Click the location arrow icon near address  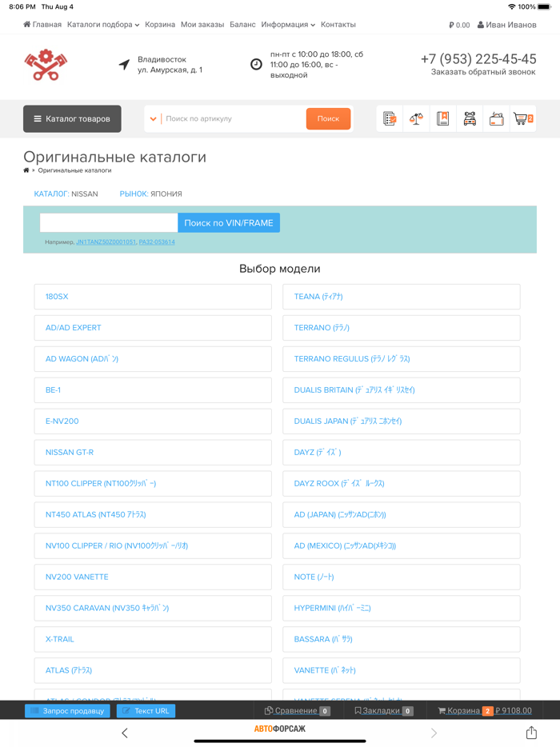(x=124, y=64)
